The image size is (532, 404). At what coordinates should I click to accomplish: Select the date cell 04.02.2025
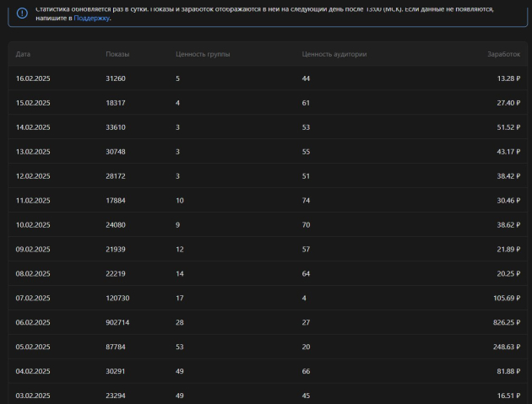point(33,371)
